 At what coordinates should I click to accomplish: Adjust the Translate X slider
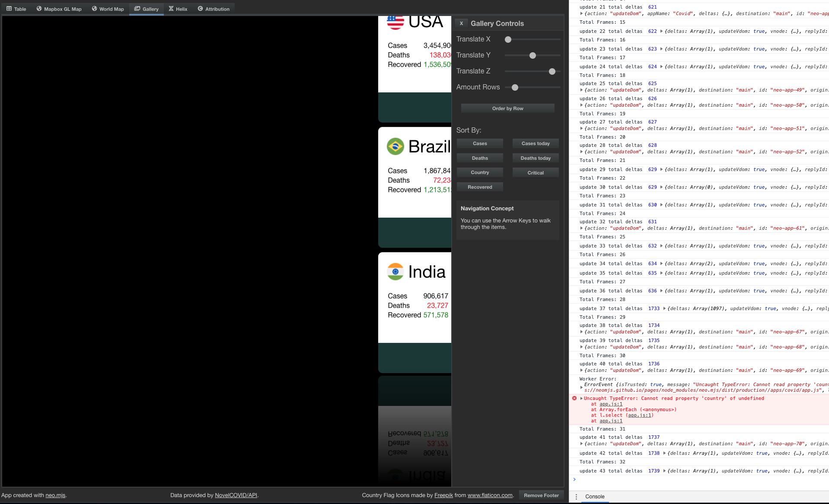tap(532, 39)
